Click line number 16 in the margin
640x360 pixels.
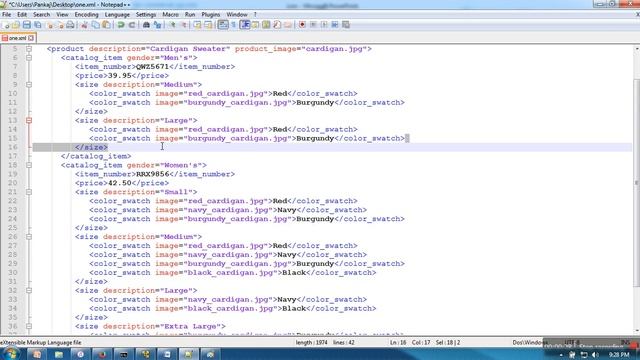(13, 147)
